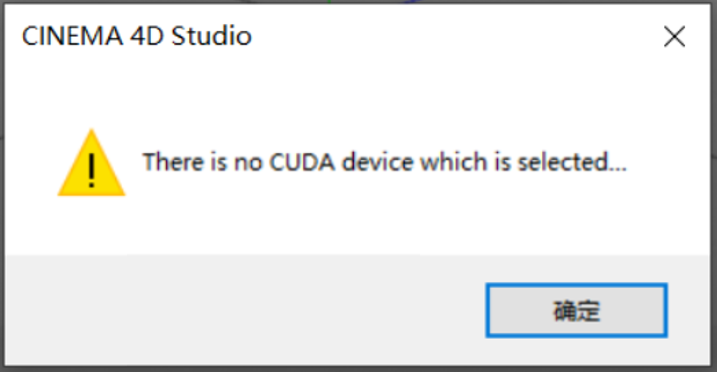Close the CINEMA 4D Studio dialog
Screen dimensions: 717x372
pyautogui.click(x=674, y=37)
